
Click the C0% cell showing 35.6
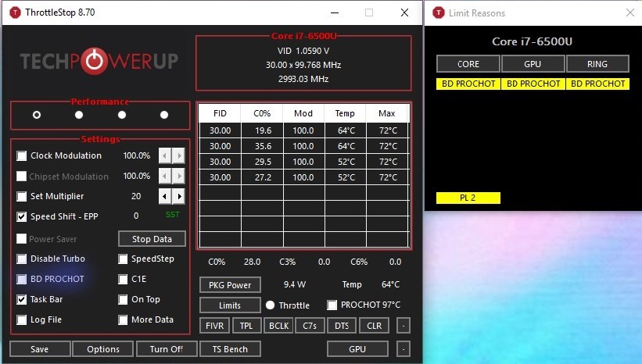click(263, 146)
